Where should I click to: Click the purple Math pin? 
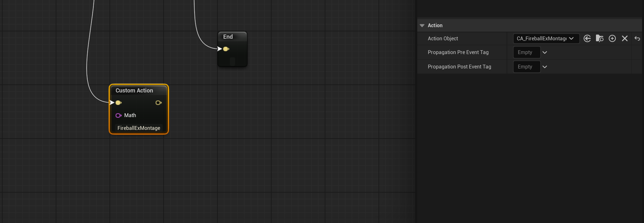[118, 115]
